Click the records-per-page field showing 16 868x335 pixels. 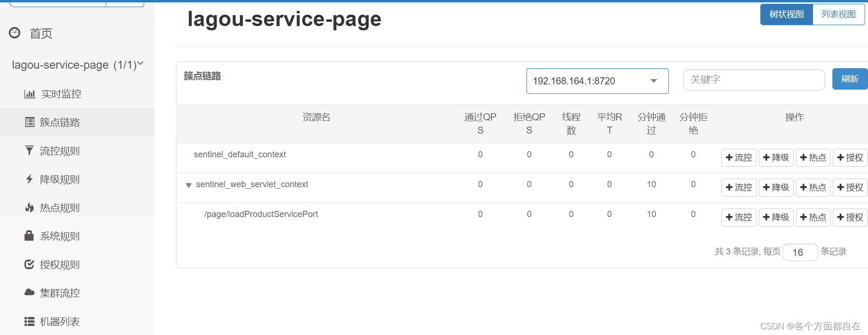pyautogui.click(x=800, y=252)
